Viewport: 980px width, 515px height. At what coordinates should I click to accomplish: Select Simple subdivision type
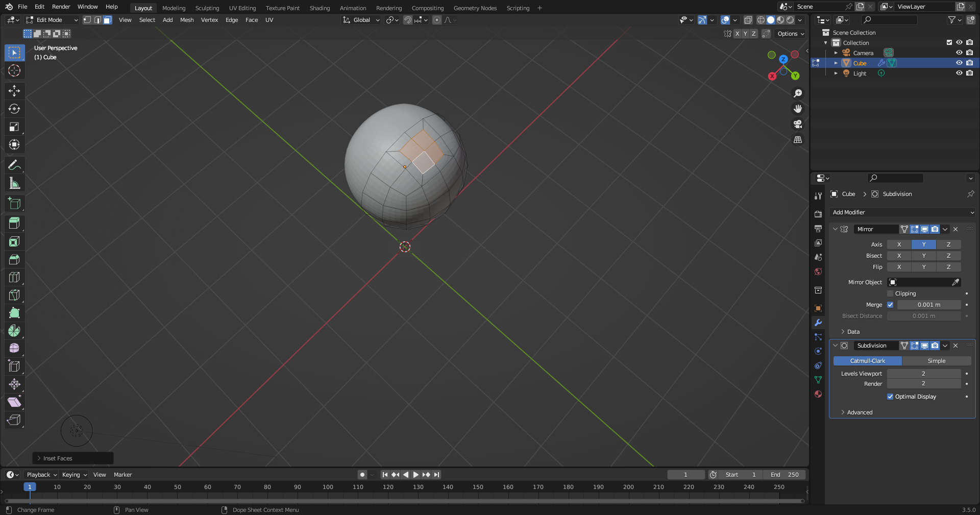(937, 361)
